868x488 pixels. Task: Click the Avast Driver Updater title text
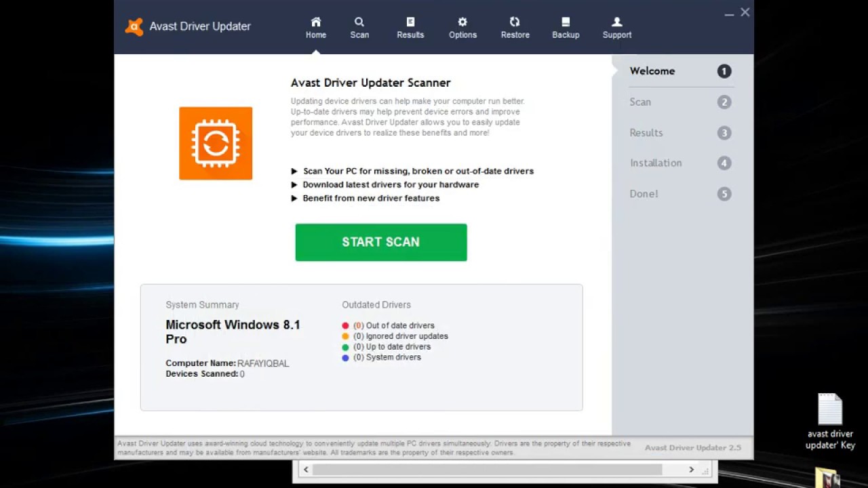click(200, 26)
